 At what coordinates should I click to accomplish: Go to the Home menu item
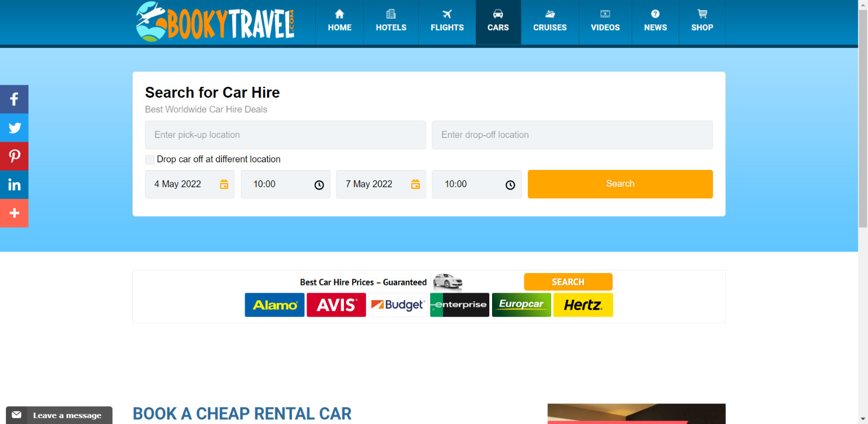coord(340,22)
